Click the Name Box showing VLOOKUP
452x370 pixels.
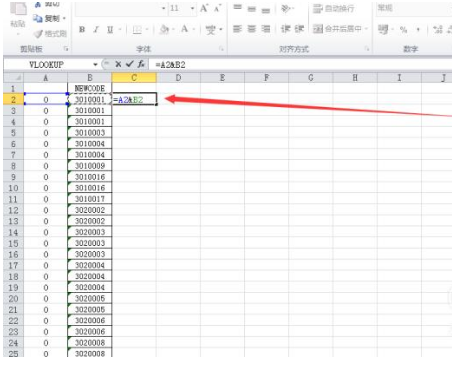click(46, 64)
